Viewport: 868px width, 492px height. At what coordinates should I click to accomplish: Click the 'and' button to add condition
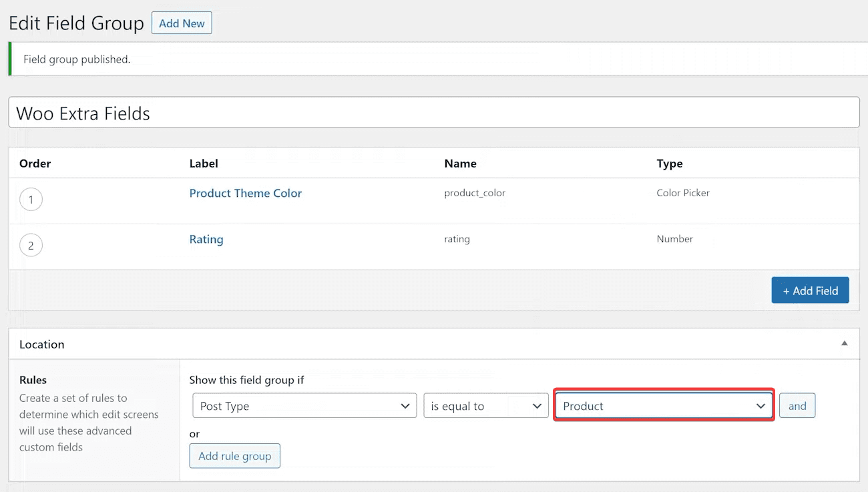(x=797, y=405)
